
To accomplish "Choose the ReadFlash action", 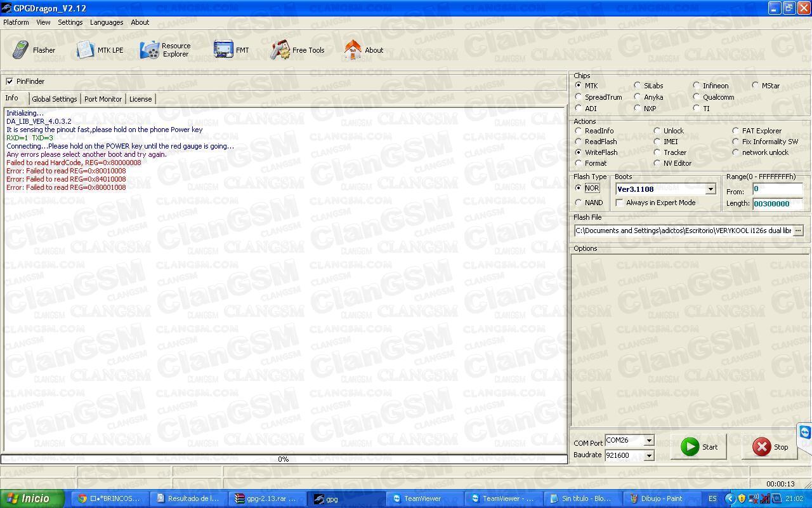I will [x=578, y=142].
